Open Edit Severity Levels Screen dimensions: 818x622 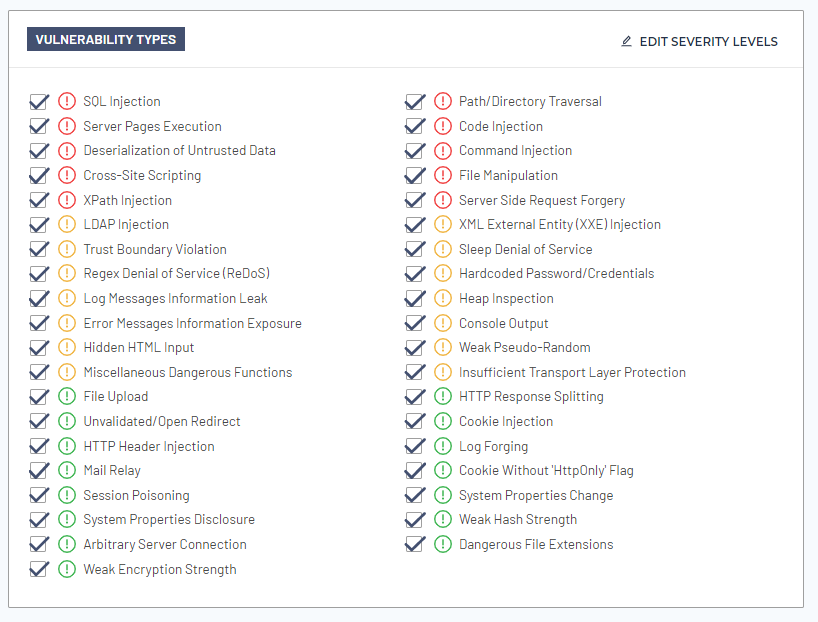click(708, 42)
